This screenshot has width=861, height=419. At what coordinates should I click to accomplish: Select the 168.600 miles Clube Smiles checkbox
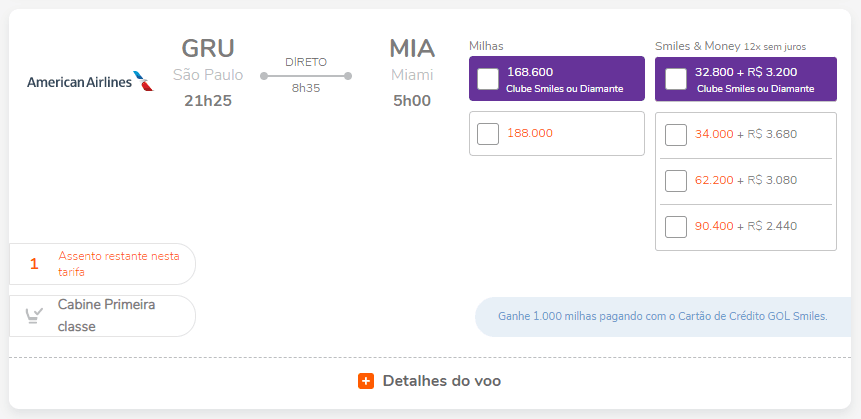[488, 79]
